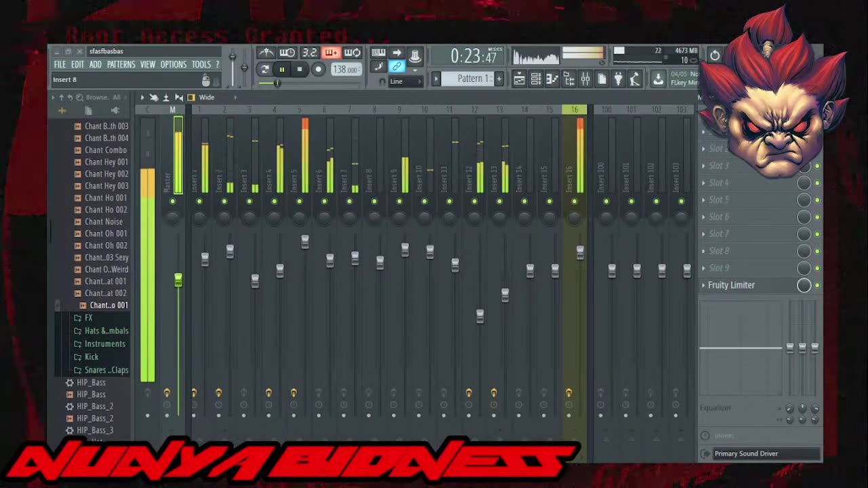The image size is (868, 488).
Task: Click the bird icon in mixer toolbar
Action: [x=154, y=98]
